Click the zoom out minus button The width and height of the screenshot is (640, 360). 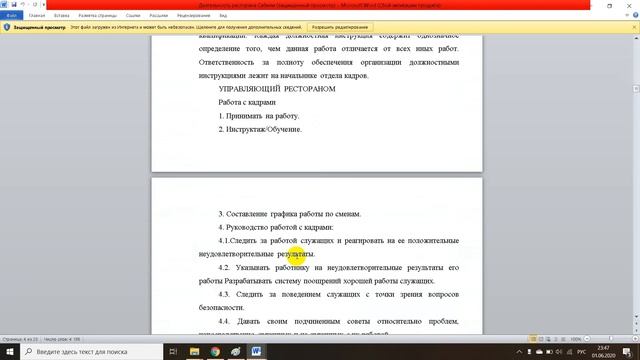[587, 339]
